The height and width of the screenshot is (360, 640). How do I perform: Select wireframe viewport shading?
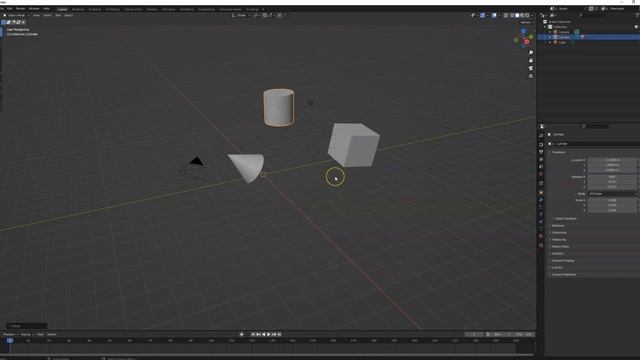(512, 15)
